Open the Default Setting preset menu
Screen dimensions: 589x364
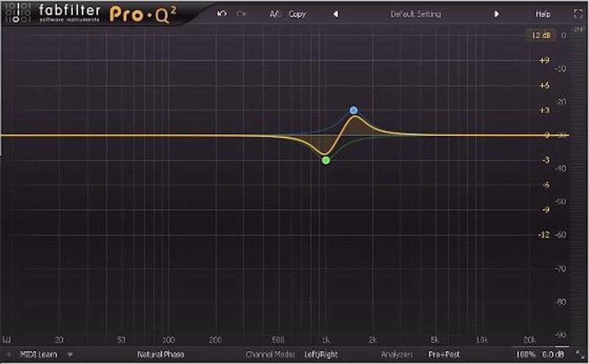click(415, 14)
